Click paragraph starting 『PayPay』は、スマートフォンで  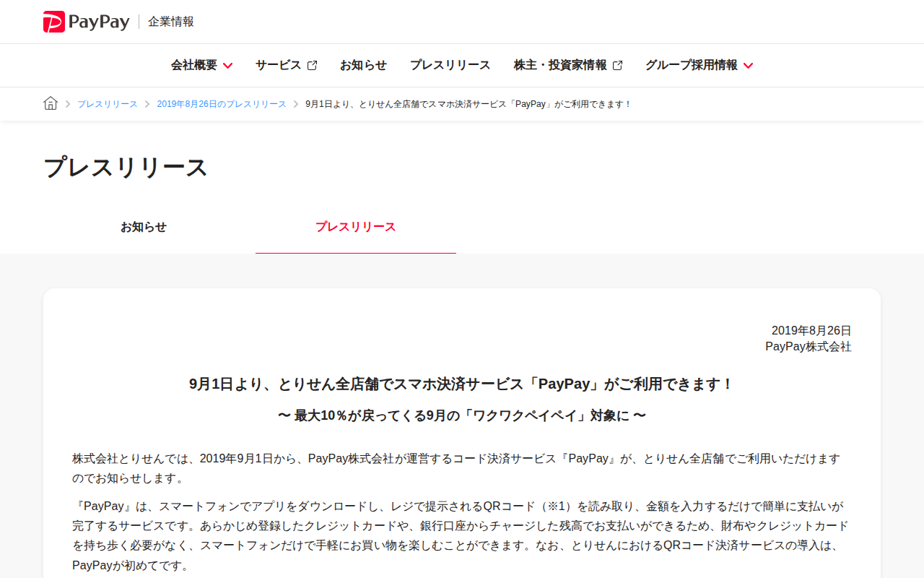461,535
